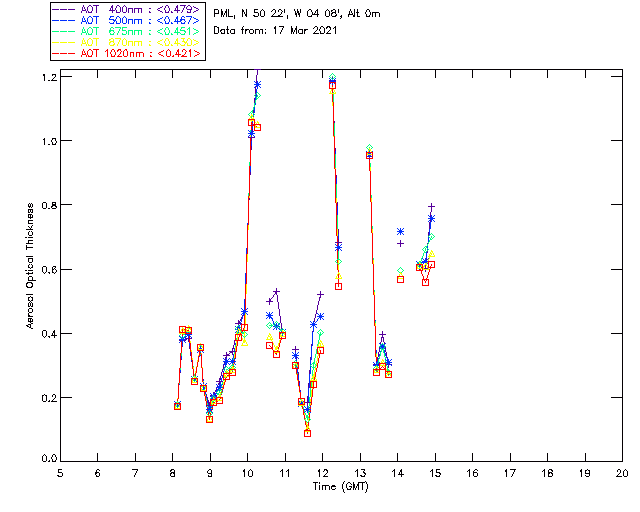Image resolution: width=640 pixels, height=512 pixels.
Task: Click the 12 tick label on time axis
Action: [x=322, y=473]
